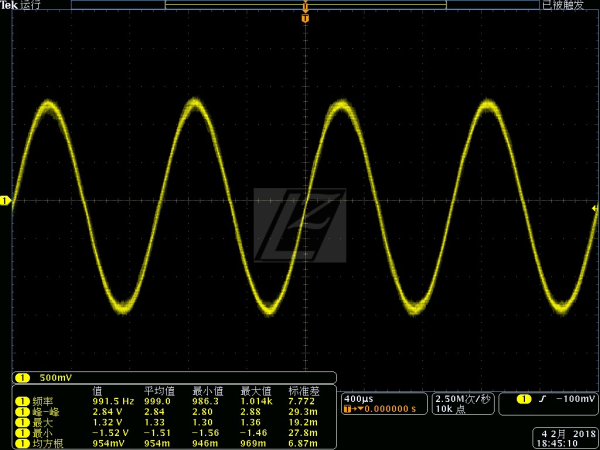The image size is (600, 450).
Task: Click the 7.772 standard deviation value
Action: tap(302, 401)
